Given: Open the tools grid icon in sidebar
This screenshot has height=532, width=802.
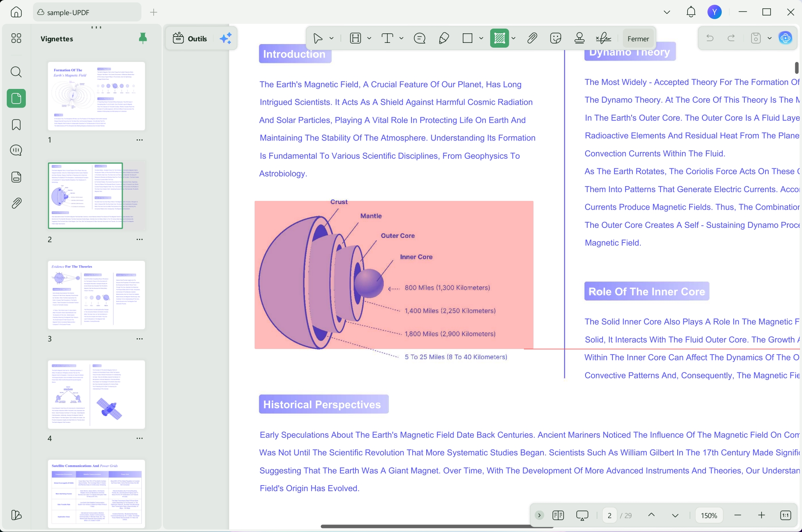Looking at the screenshot, I should (x=16, y=38).
